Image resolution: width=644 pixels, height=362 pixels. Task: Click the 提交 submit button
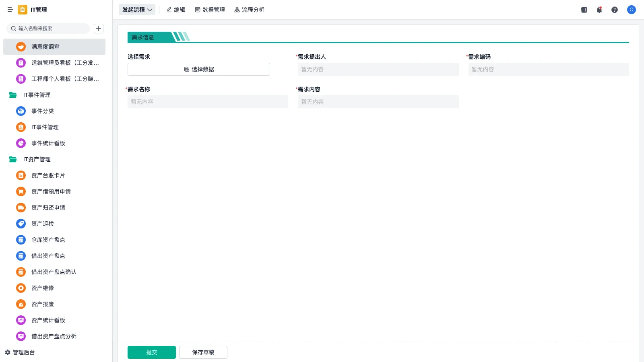click(x=152, y=352)
